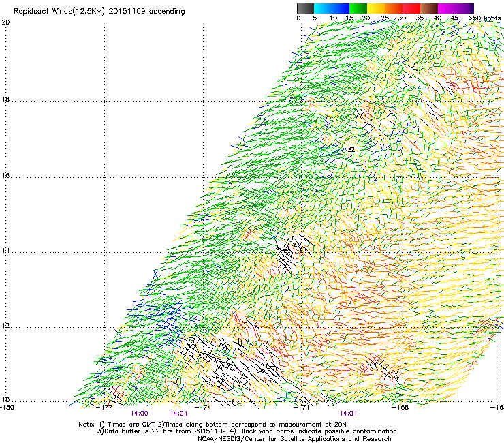Click the latitude '16' axis label
The width and height of the screenshot is (504, 443).
pyautogui.click(x=5, y=176)
